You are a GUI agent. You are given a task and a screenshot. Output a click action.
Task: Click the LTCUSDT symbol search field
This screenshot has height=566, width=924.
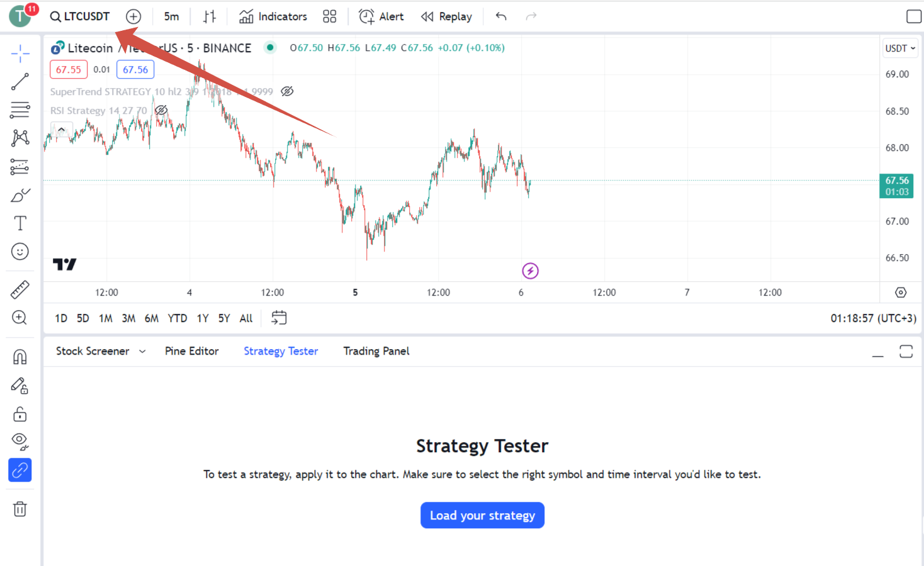click(x=80, y=16)
